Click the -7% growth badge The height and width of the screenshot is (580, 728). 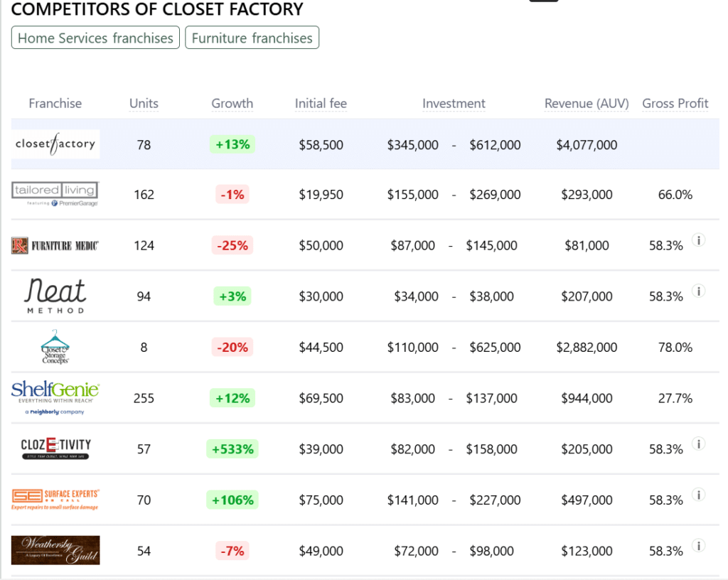[232, 551]
